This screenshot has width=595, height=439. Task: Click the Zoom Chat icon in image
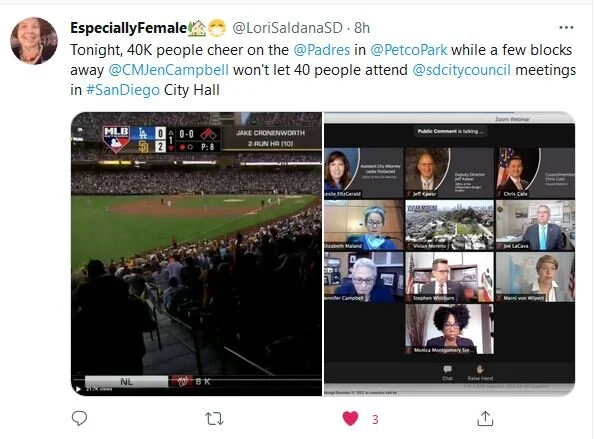tap(447, 372)
